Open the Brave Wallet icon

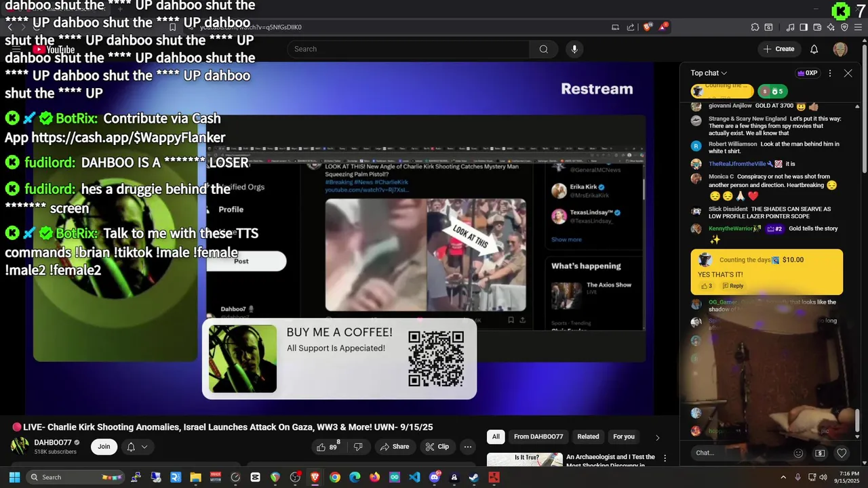(x=817, y=27)
